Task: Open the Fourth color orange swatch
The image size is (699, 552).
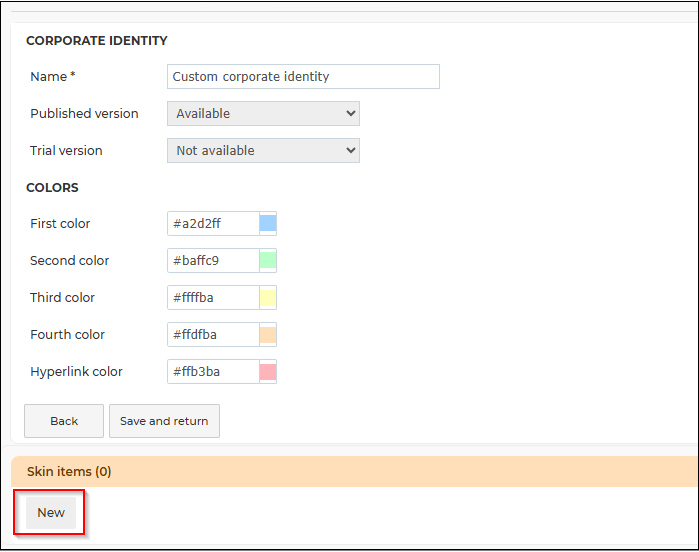Action: coord(268,334)
